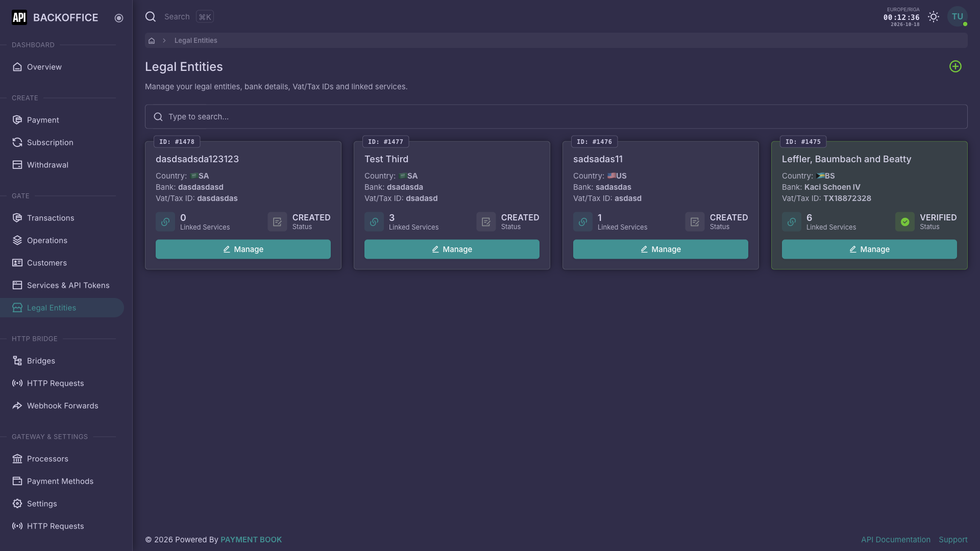Open the PAYMENT BOOK footer link
980x551 pixels.
click(251, 540)
